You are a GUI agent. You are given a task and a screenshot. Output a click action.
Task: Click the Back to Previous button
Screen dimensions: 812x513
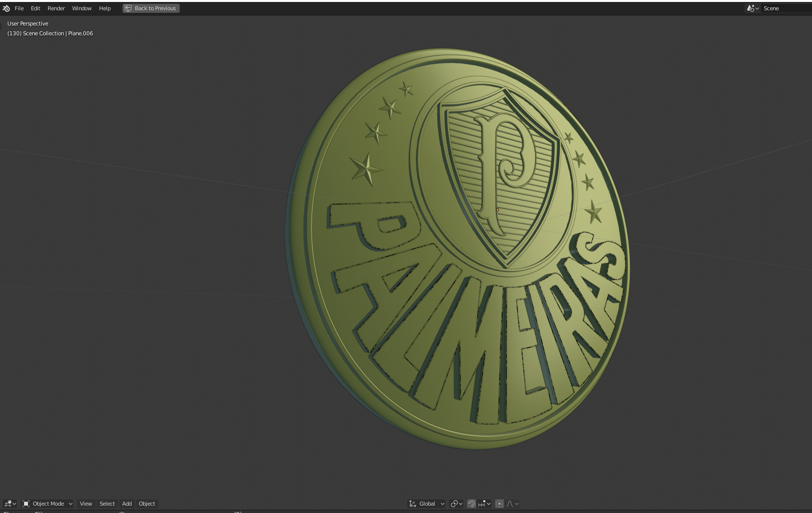click(x=151, y=8)
